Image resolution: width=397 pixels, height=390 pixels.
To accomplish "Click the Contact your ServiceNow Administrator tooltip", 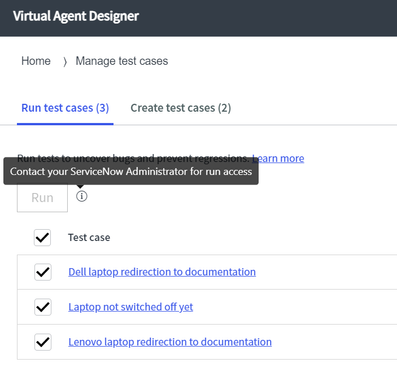I will pos(131,171).
